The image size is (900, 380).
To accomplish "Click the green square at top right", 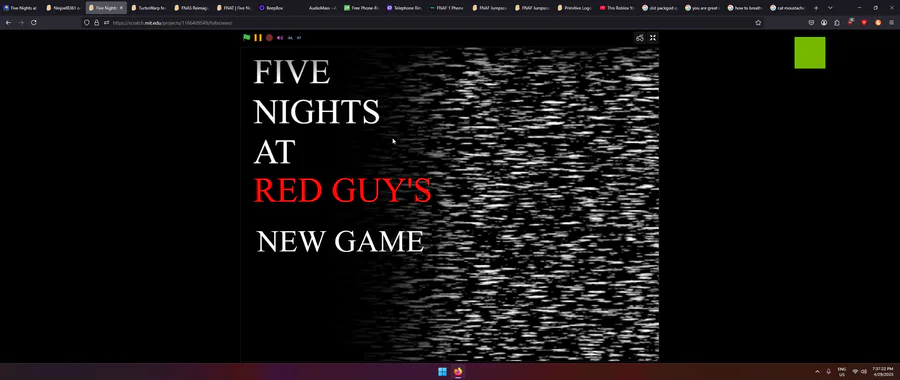I will click(x=810, y=53).
